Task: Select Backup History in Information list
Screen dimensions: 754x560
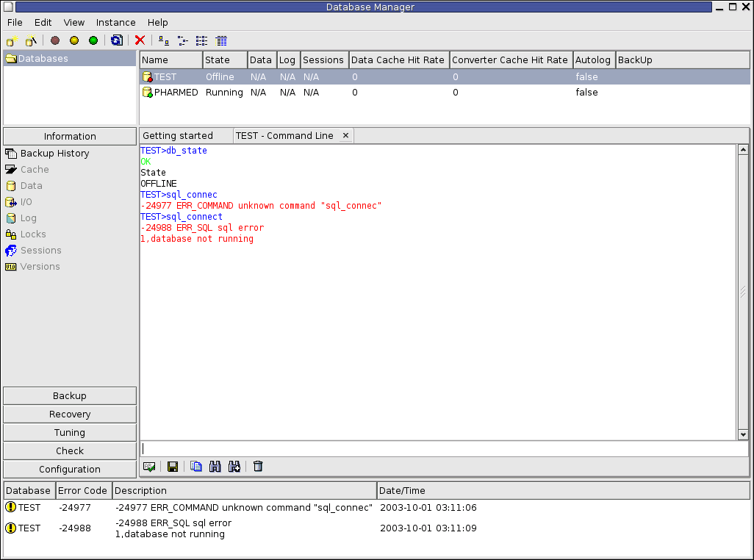Action: coord(54,154)
